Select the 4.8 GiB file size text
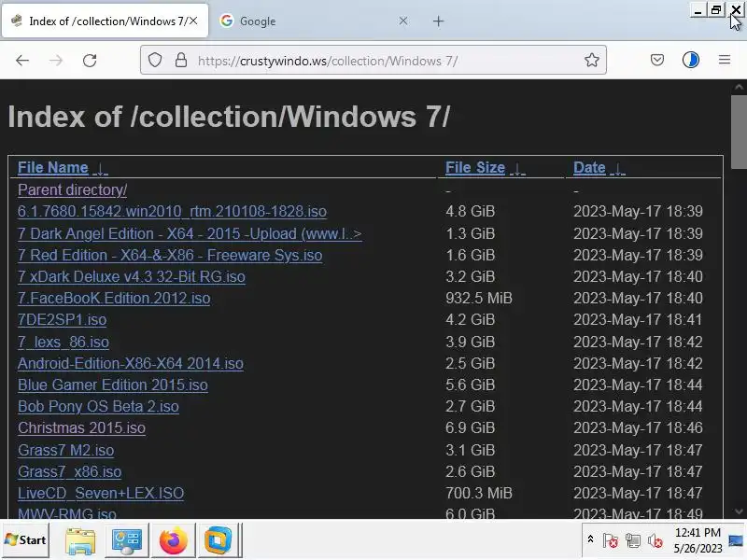747x560 pixels. [x=471, y=212]
